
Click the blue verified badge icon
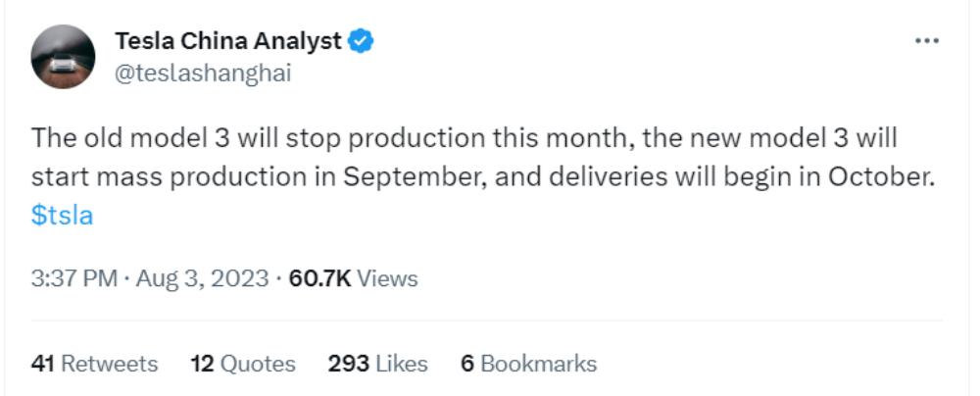click(x=363, y=41)
